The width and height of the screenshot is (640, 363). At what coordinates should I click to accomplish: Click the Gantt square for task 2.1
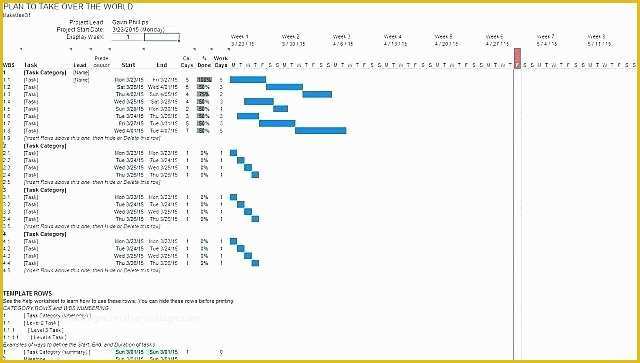(233, 153)
